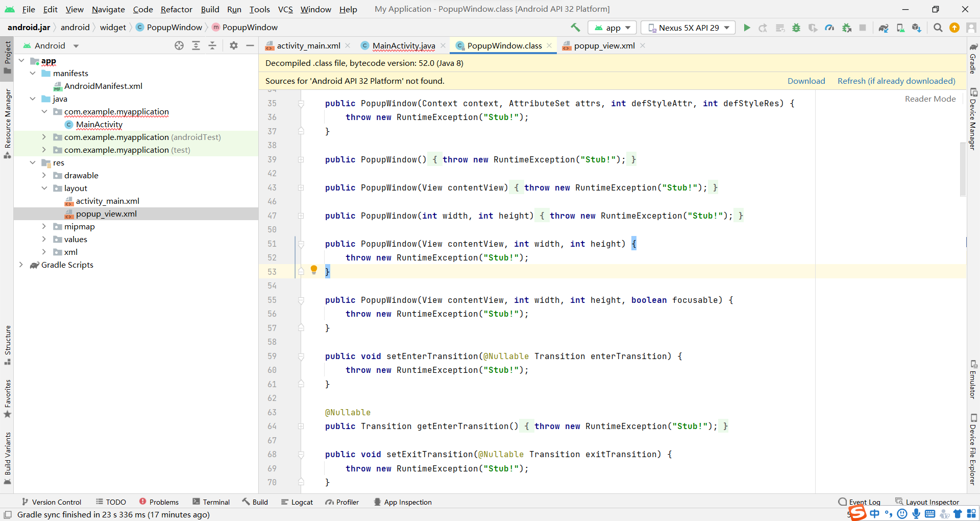Expand the Gradle Scripts node
Viewport: 980px width, 521px height.
(21, 265)
